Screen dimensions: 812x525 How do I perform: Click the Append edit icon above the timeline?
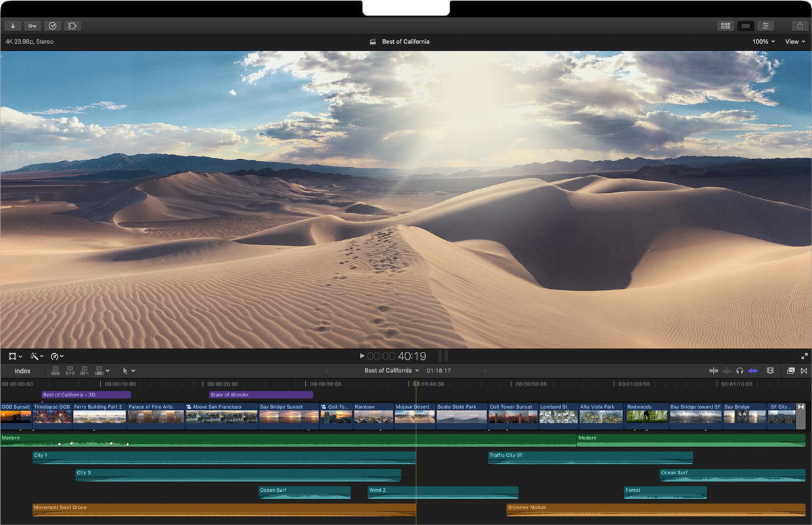click(84, 370)
